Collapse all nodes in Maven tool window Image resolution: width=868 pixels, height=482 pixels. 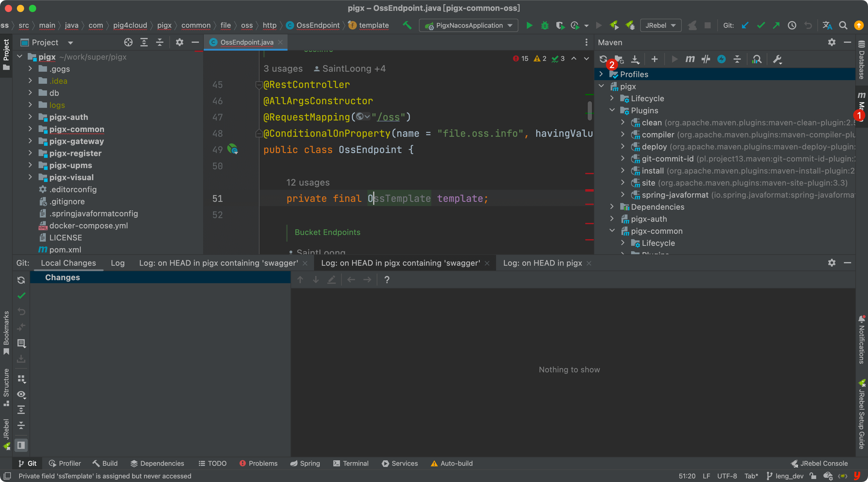(737, 59)
